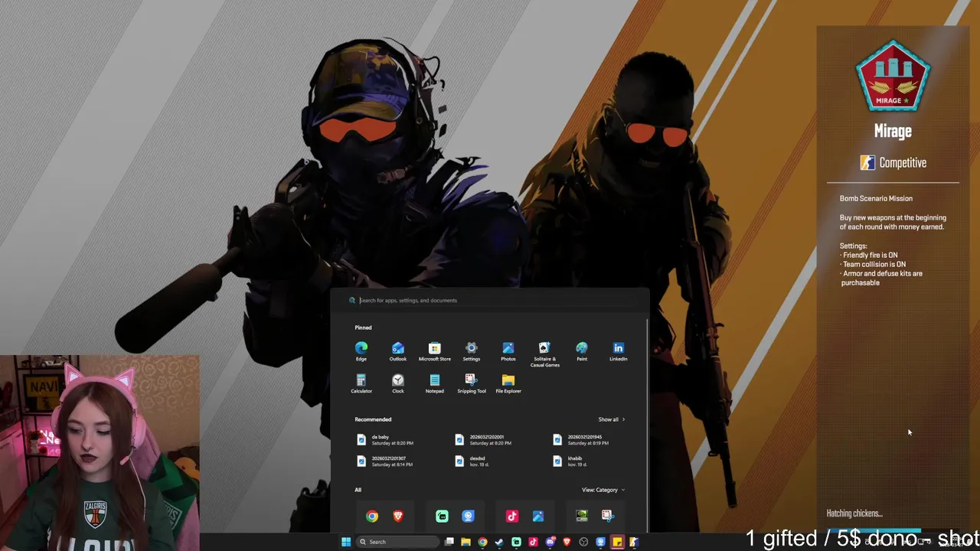Open recommended file 20260321201945
Image resolution: width=980 pixels, height=551 pixels.
coord(582,440)
